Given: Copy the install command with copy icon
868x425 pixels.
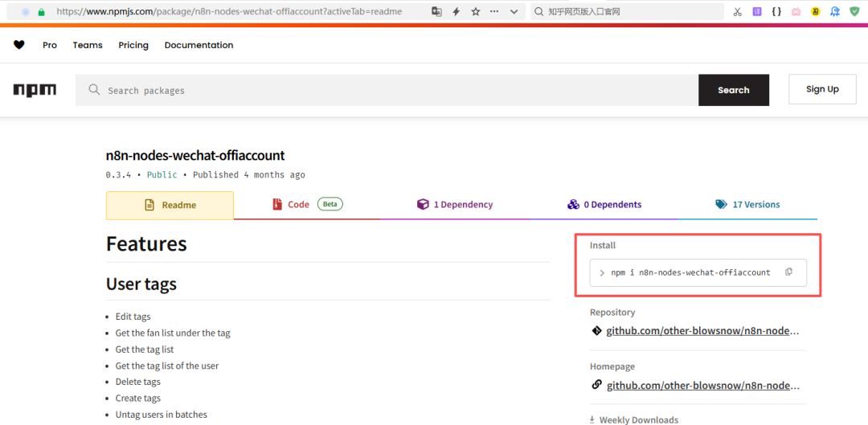Looking at the screenshot, I should pyautogui.click(x=789, y=272).
